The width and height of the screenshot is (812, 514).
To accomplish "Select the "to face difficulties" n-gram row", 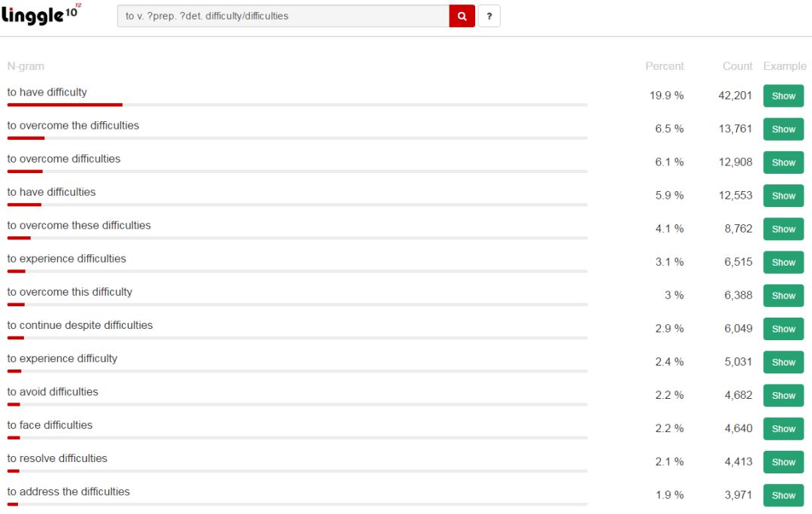I will (50, 425).
